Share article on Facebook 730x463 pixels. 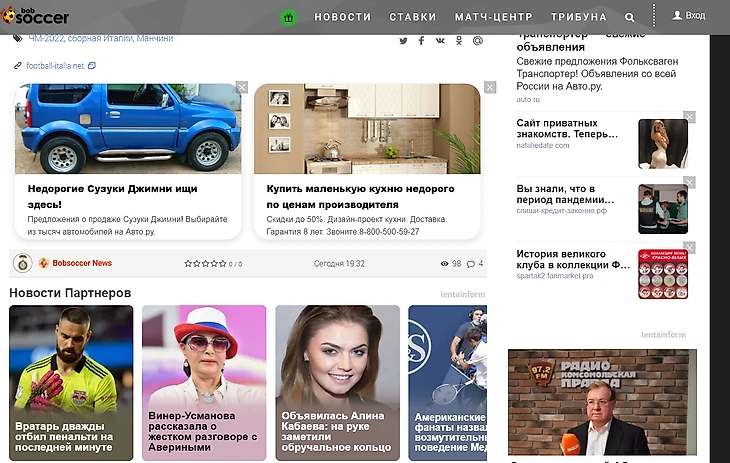[421, 41]
